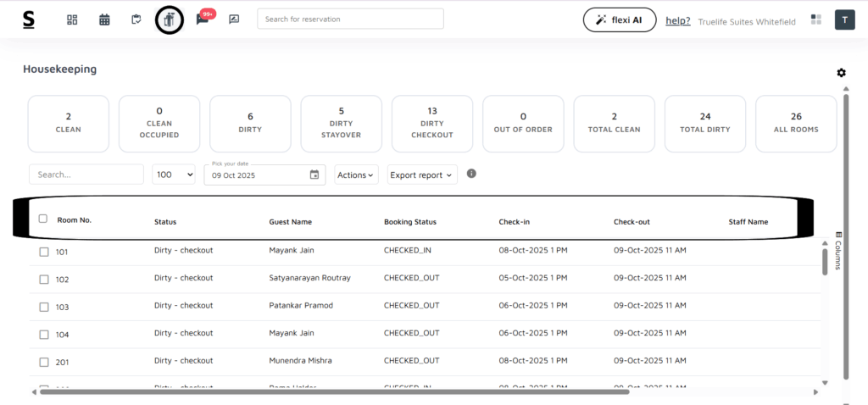Screen dimensions: 868x405
Task: Open the apps grid icon near profile
Action: click(816, 19)
